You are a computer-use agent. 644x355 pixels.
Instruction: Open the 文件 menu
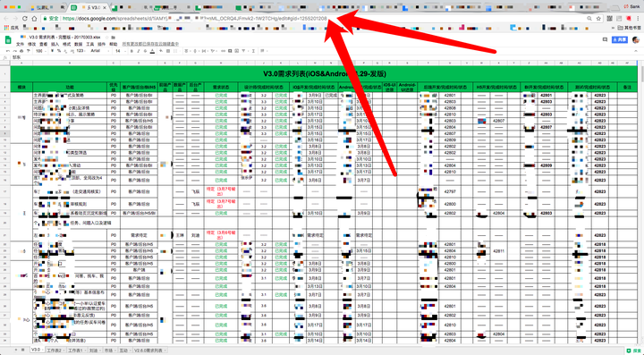[x=20, y=44]
